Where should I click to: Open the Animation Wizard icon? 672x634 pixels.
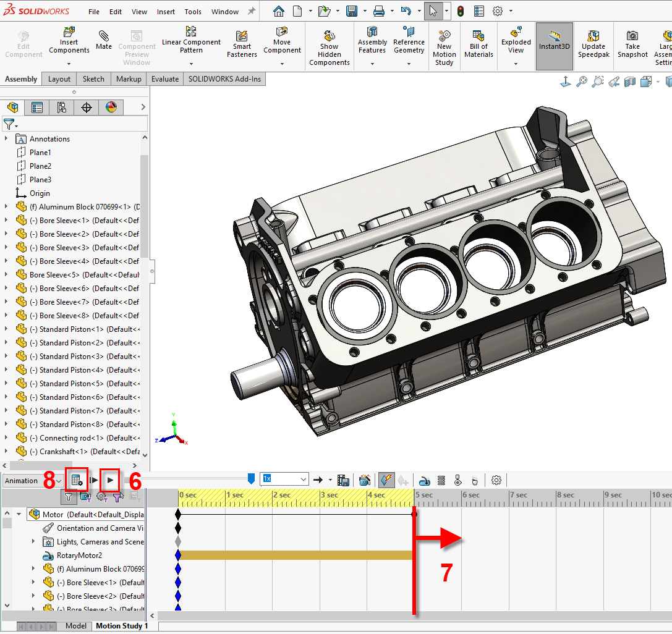pyautogui.click(x=364, y=480)
